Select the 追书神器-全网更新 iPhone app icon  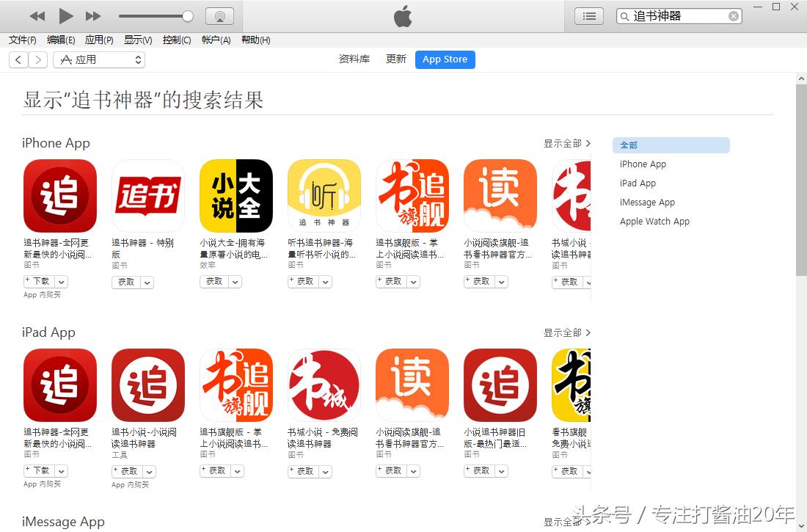coord(59,194)
